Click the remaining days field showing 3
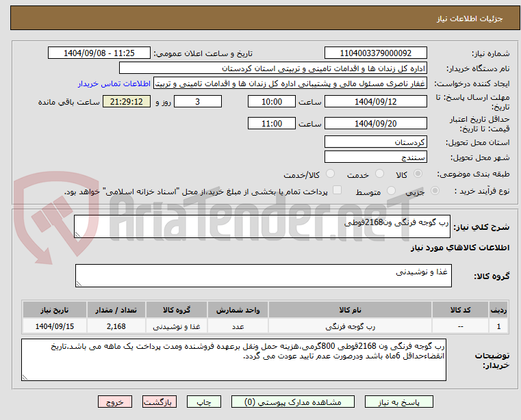 (198, 102)
